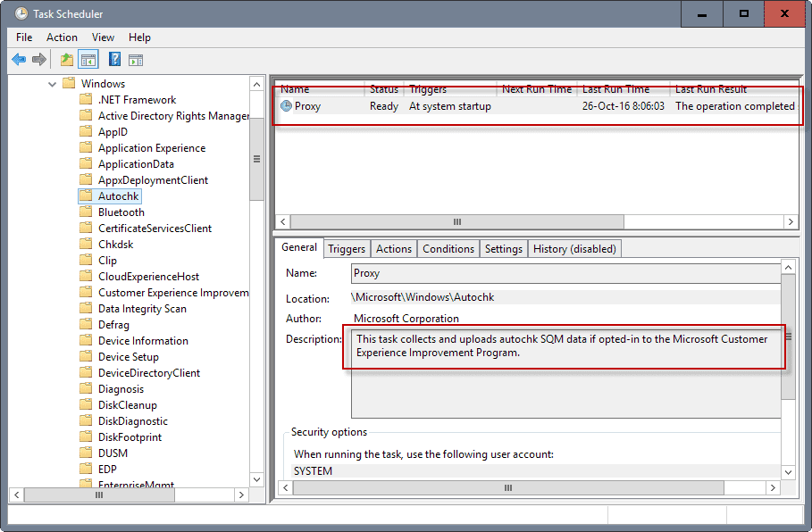Image resolution: width=812 pixels, height=532 pixels.
Task: Click the tree pane horizontal scroll right arrow
Action: coord(241,495)
